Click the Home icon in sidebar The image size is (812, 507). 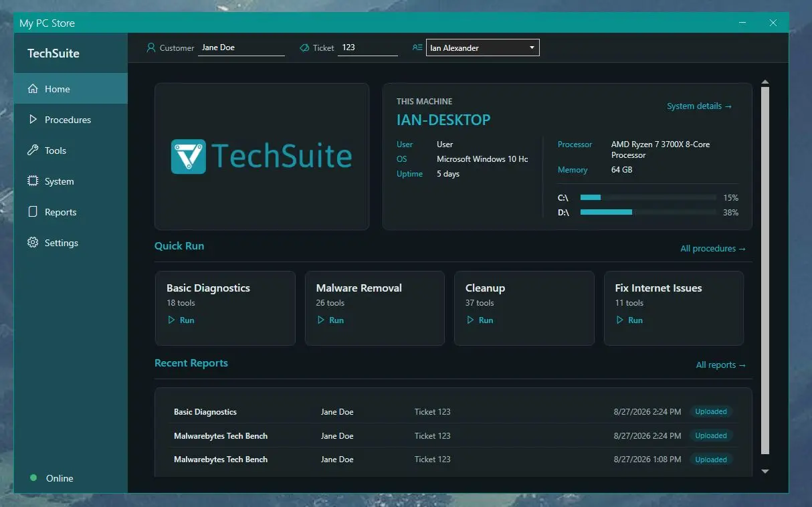click(x=32, y=89)
